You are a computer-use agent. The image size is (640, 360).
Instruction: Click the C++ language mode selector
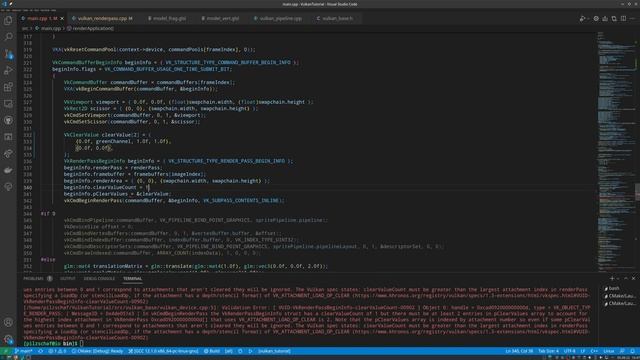(x=594, y=351)
